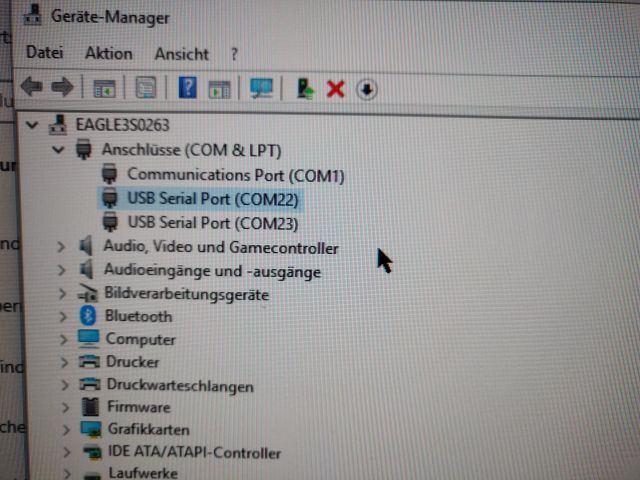Collapse the Anschlüsse (COM & LPT) node
This screenshot has height=480, width=640.
click(58, 150)
